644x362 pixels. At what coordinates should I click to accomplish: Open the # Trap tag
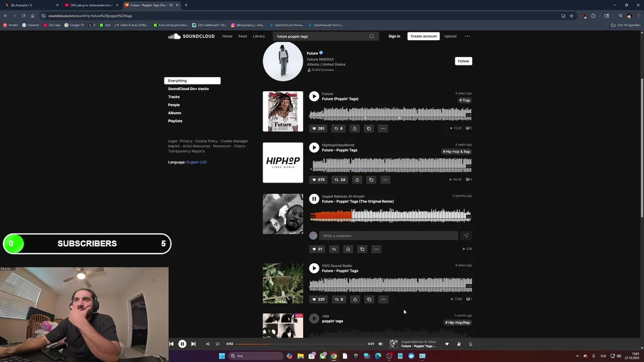pos(465,100)
